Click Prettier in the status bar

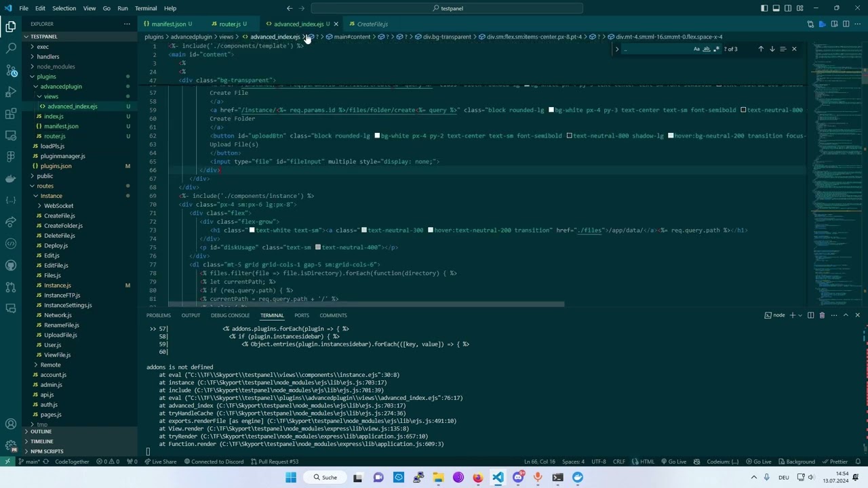(x=835, y=462)
